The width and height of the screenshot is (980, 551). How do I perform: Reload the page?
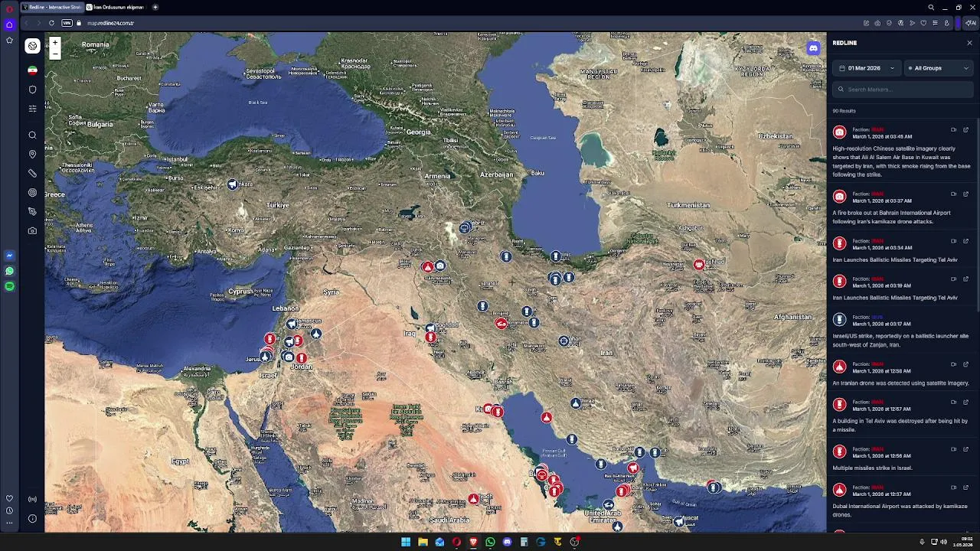tap(51, 23)
